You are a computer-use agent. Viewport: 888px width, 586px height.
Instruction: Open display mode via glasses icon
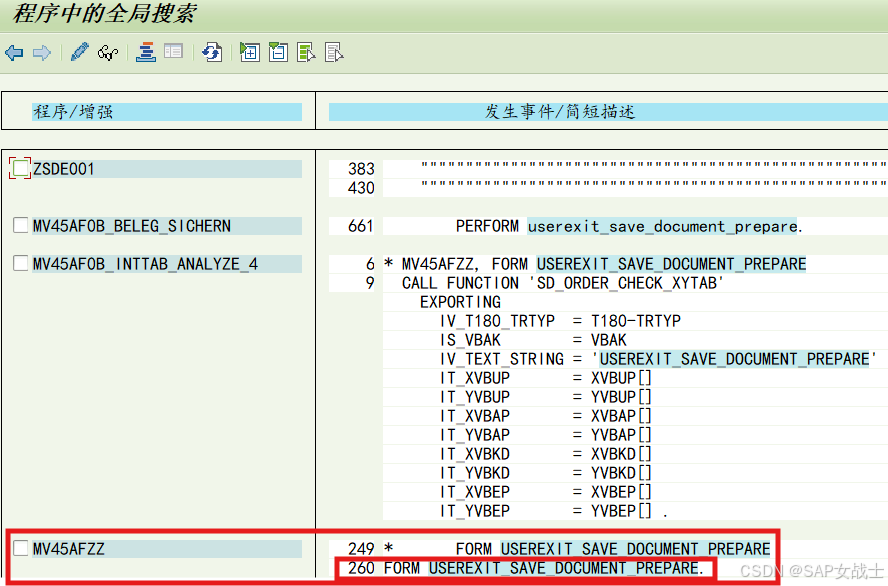pyautogui.click(x=106, y=52)
